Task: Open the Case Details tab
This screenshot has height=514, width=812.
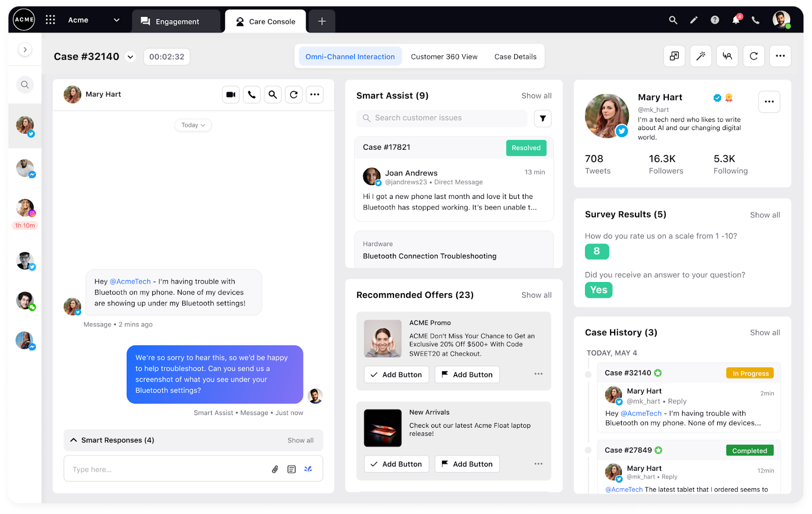Action: (x=515, y=57)
